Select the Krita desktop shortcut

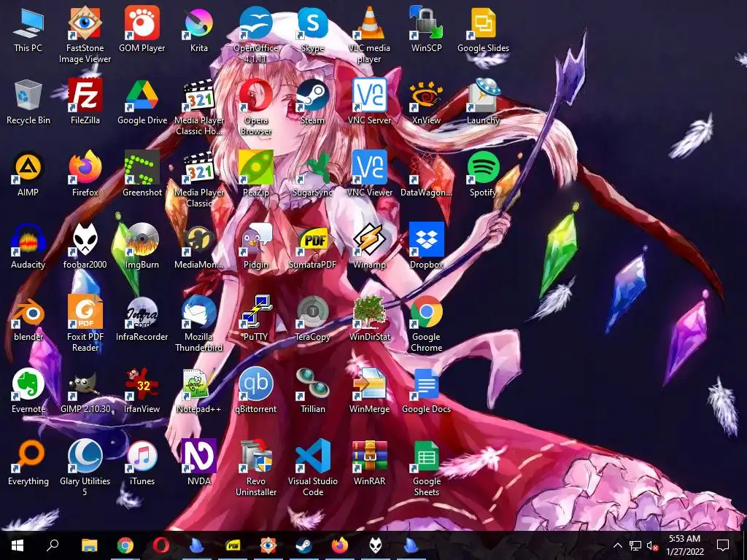pyautogui.click(x=198, y=29)
